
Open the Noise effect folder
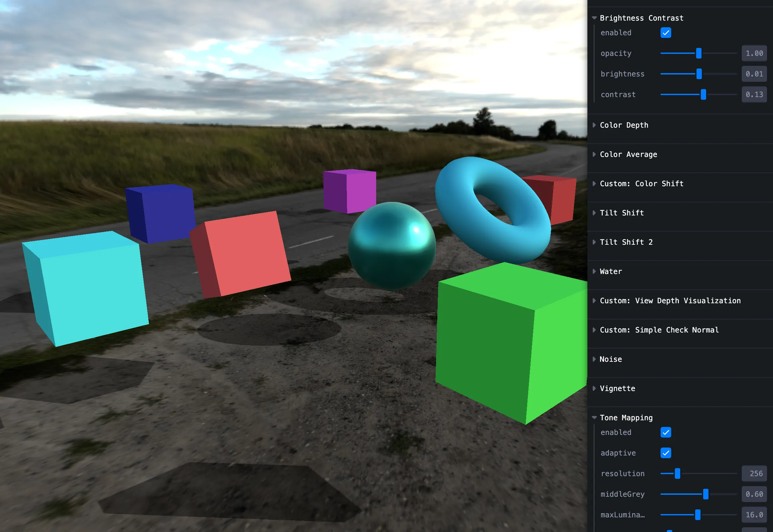tap(610, 359)
